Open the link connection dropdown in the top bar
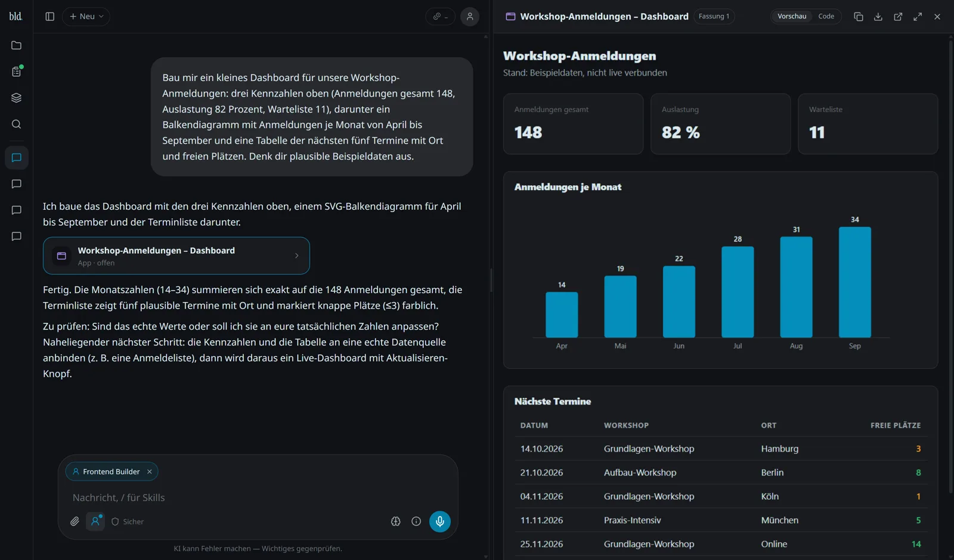Image resolution: width=954 pixels, height=560 pixels. tap(440, 17)
